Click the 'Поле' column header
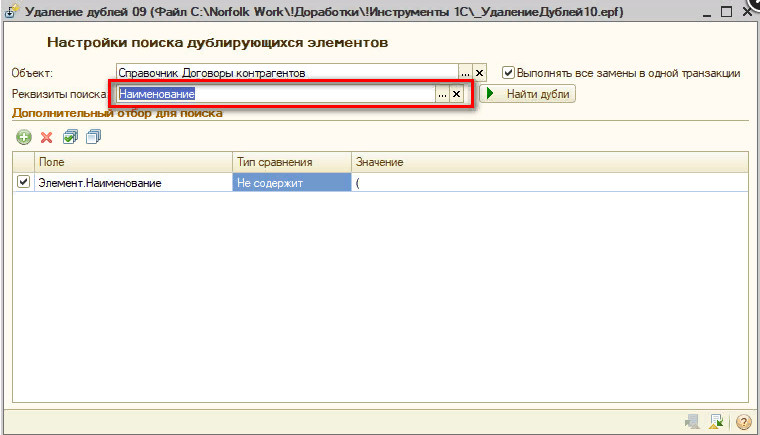Image resolution: width=760 pixels, height=435 pixels. point(132,162)
